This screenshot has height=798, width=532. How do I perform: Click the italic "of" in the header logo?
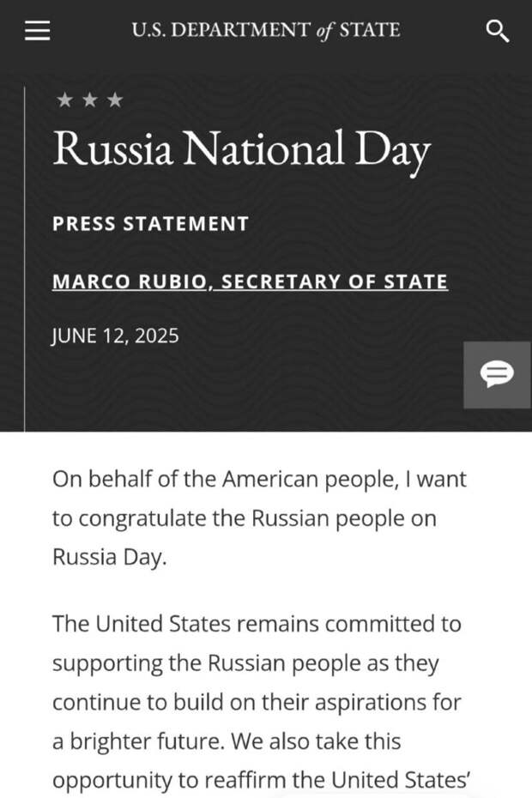[x=325, y=31]
